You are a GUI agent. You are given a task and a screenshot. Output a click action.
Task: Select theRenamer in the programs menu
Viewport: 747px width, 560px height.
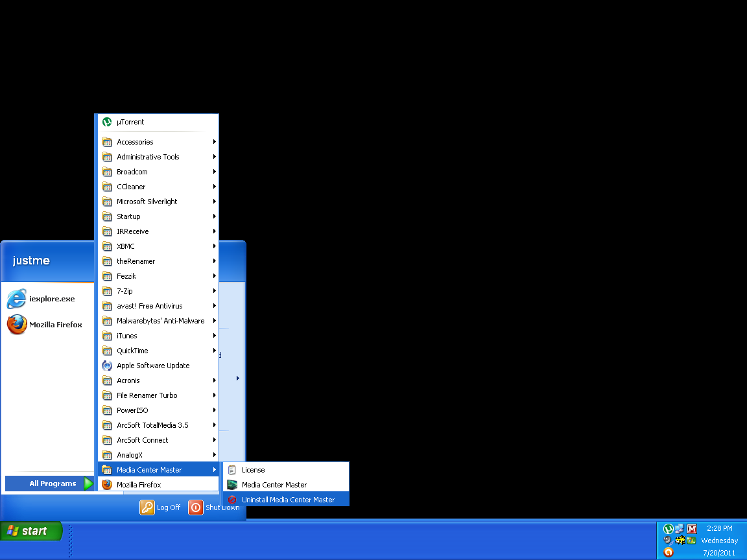pyautogui.click(x=158, y=261)
